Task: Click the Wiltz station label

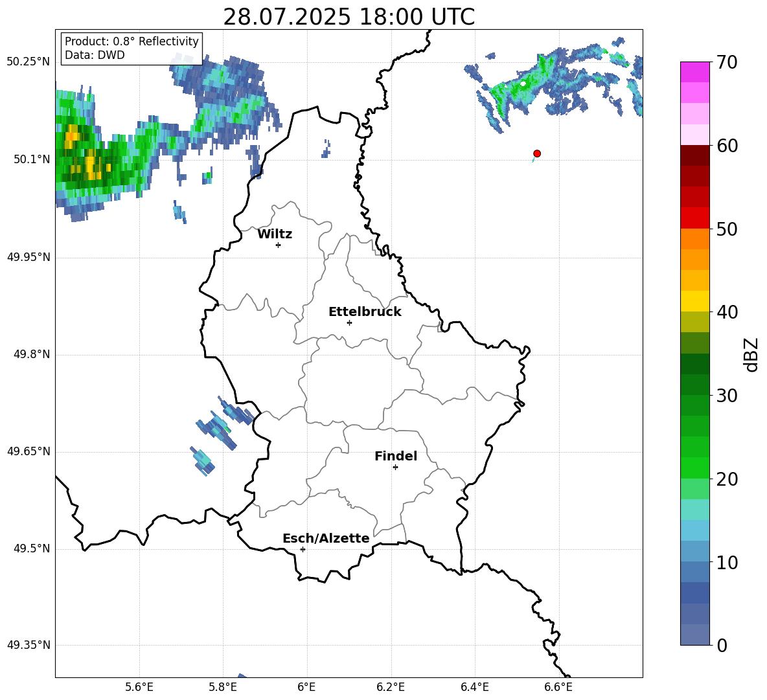Action: tap(275, 234)
